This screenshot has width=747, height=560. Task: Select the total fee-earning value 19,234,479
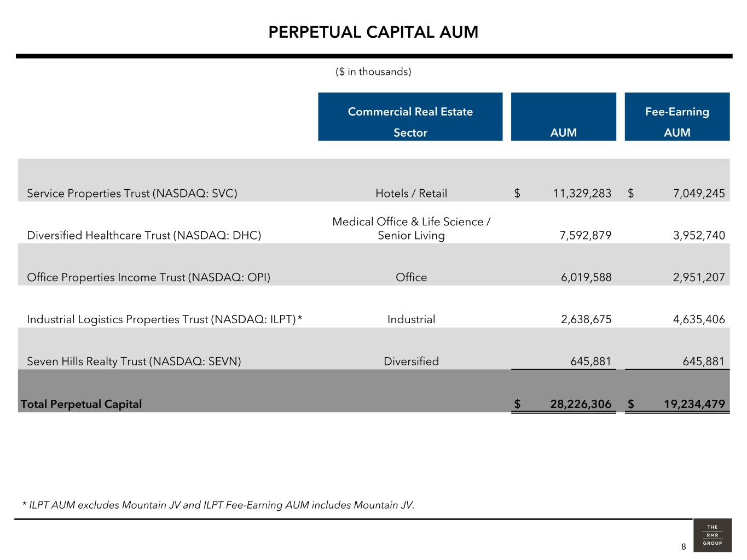[694, 404]
